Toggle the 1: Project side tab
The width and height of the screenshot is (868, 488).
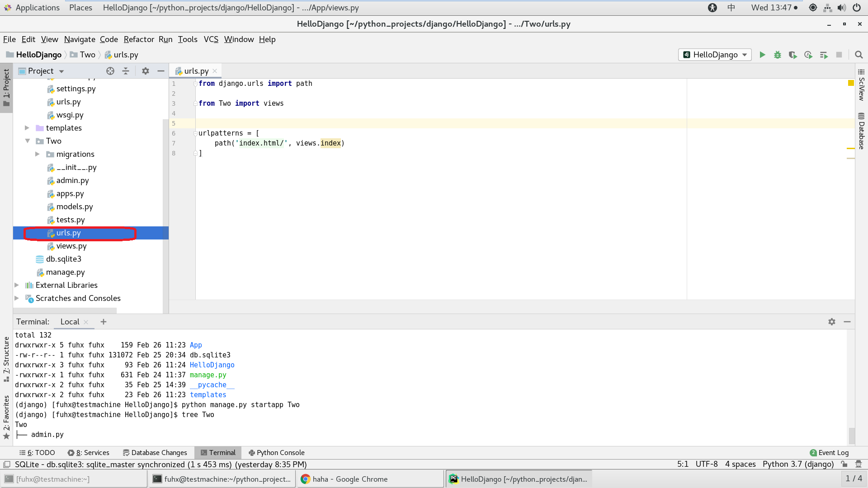[6, 88]
